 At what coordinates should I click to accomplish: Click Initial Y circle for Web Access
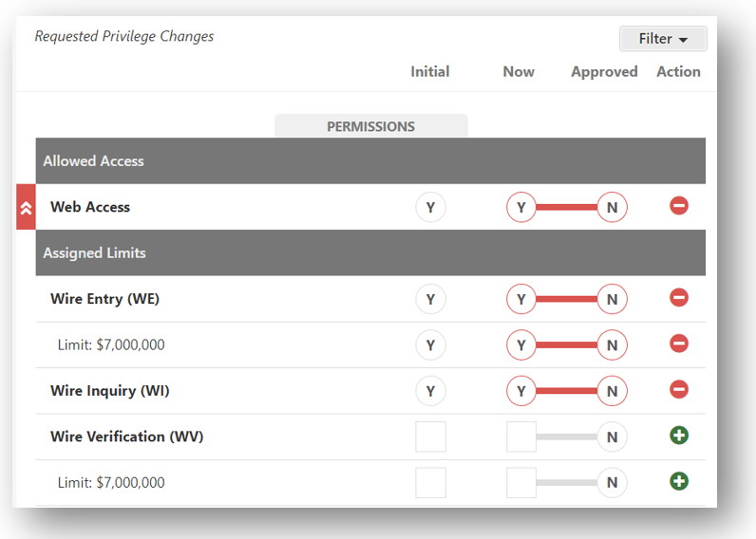click(x=430, y=207)
